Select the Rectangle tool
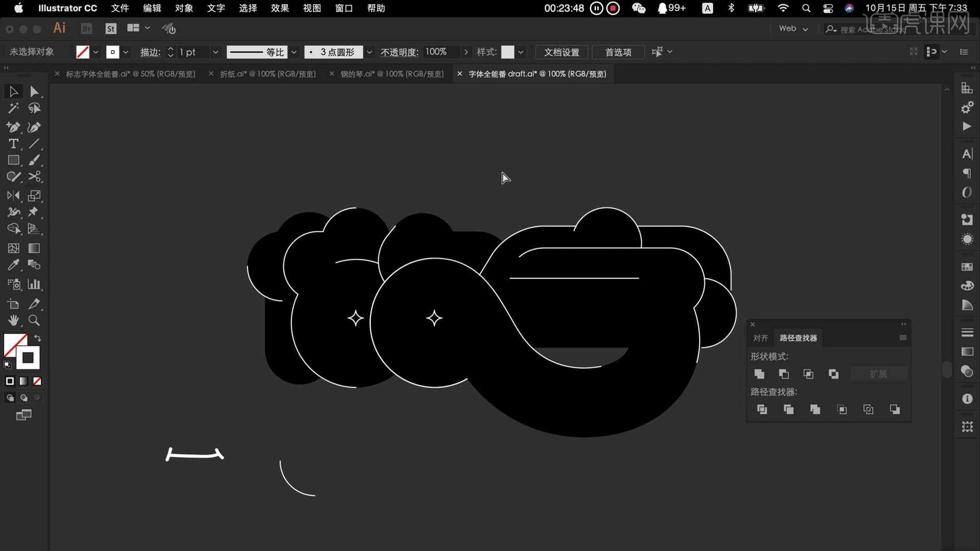This screenshot has height=551, width=980. [13, 160]
